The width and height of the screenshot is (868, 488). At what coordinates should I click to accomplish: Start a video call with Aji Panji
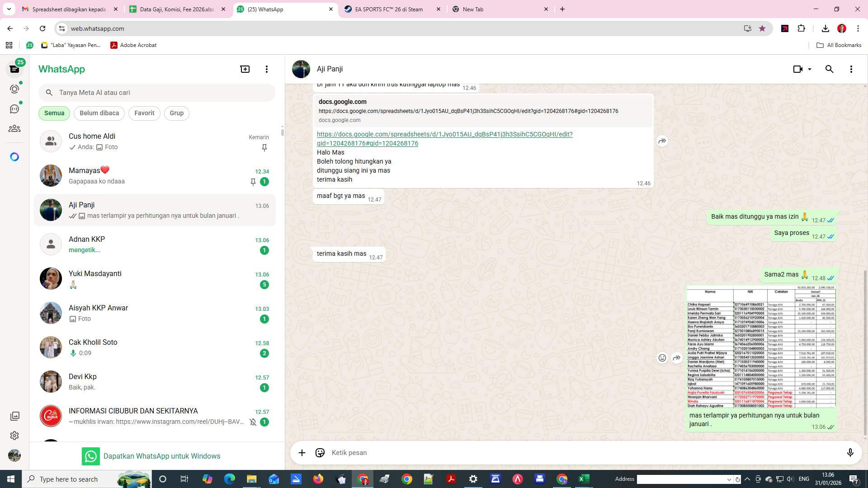[796, 69]
